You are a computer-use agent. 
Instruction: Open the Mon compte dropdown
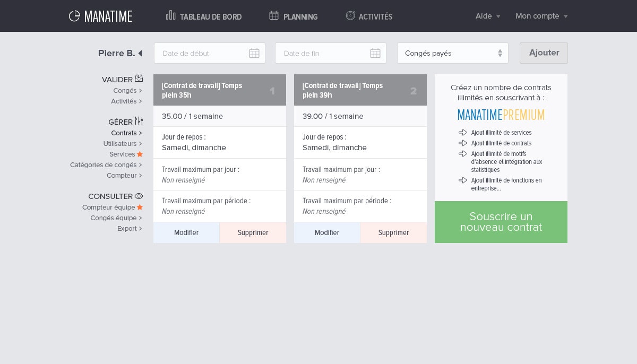click(x=541, y=16)
